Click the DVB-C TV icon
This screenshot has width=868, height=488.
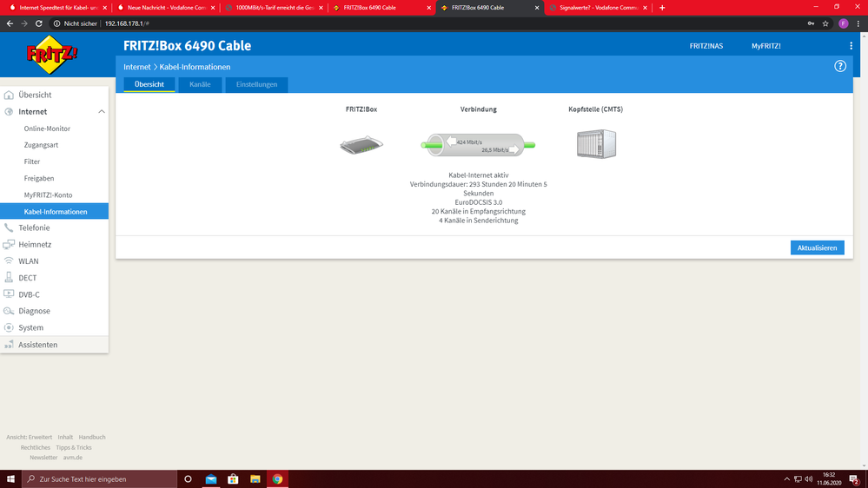9,294
